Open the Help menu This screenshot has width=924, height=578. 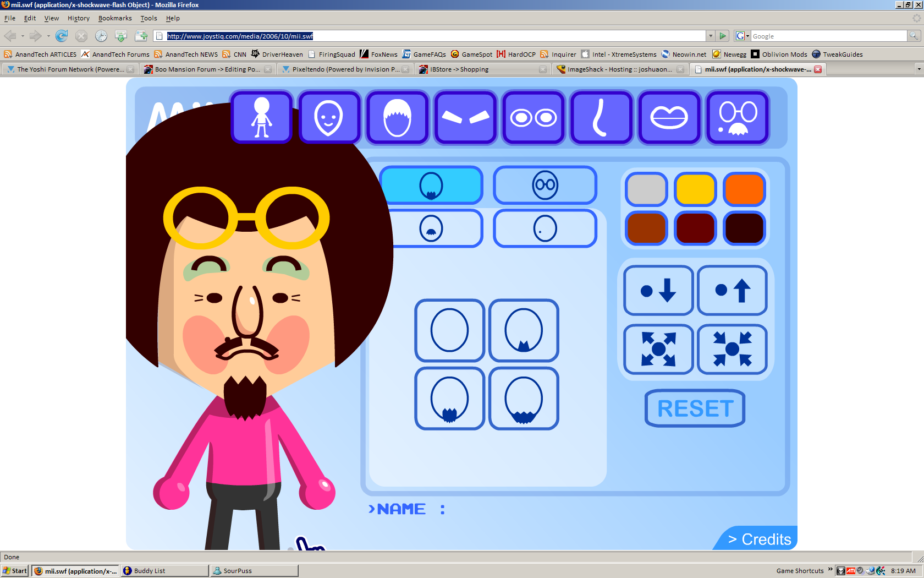point(173,18)
